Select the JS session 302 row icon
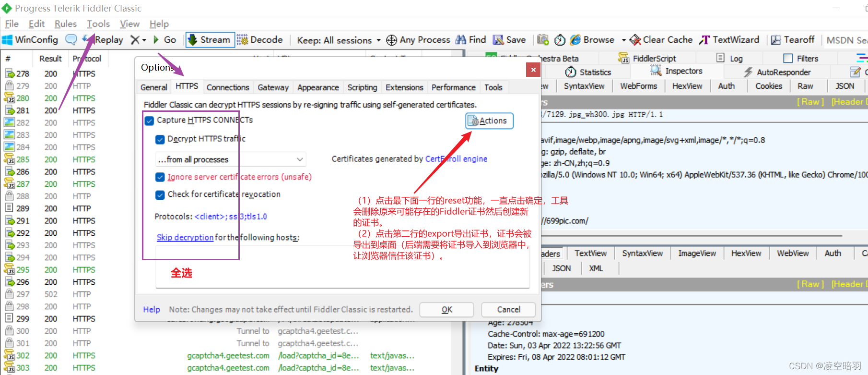Screen dimensions: 868x375 pyautogui.click(x=9, y=355)
